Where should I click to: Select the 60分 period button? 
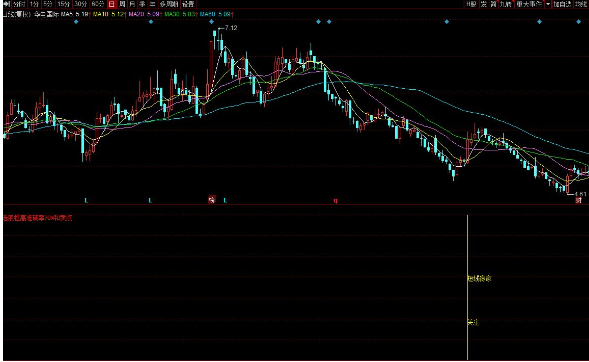coord(98,4)
